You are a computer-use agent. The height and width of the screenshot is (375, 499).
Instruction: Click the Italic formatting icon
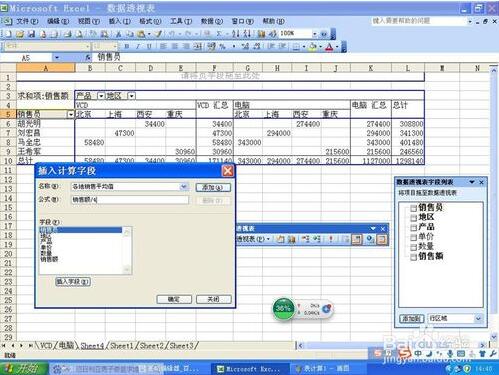tap(138, 47)
